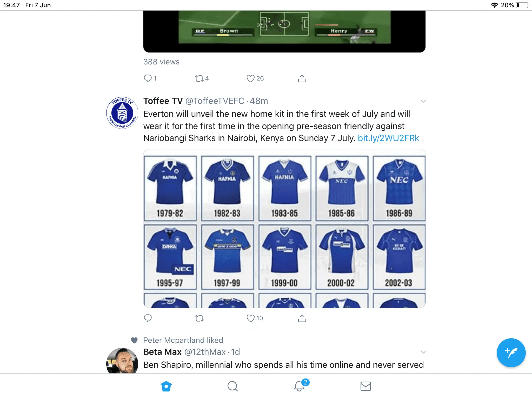Screen dimensions: 532x399
Task: Expand the Toffee TV tweet options chevron
Action: (x=423, y=101)
